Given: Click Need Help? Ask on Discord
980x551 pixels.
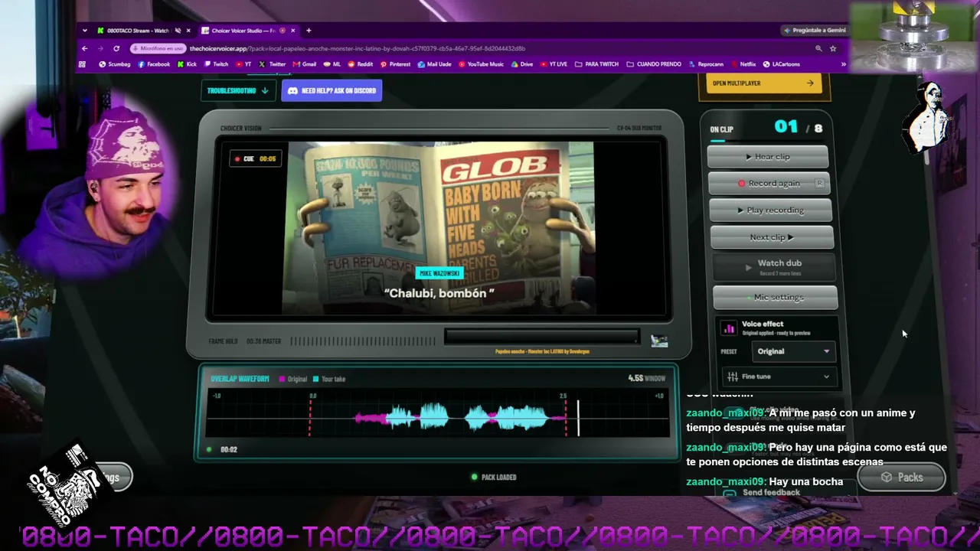Looking at the screenshot, I should [332, 90].
